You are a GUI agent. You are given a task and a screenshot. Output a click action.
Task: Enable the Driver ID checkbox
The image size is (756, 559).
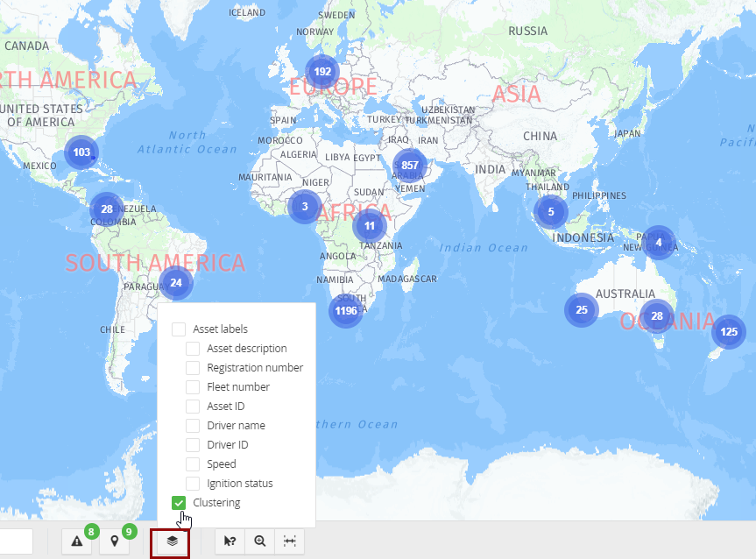(193, 445)
